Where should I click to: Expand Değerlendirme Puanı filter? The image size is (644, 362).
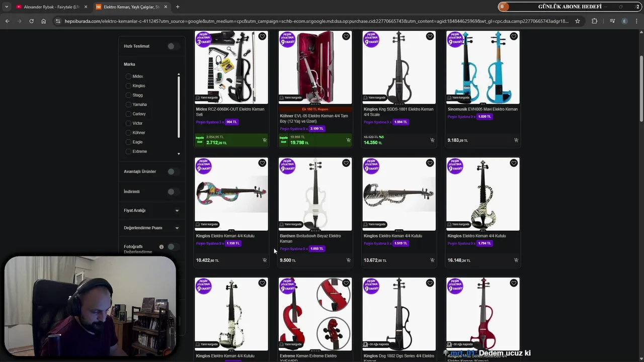pyautogui.click(x=177, y=228)
